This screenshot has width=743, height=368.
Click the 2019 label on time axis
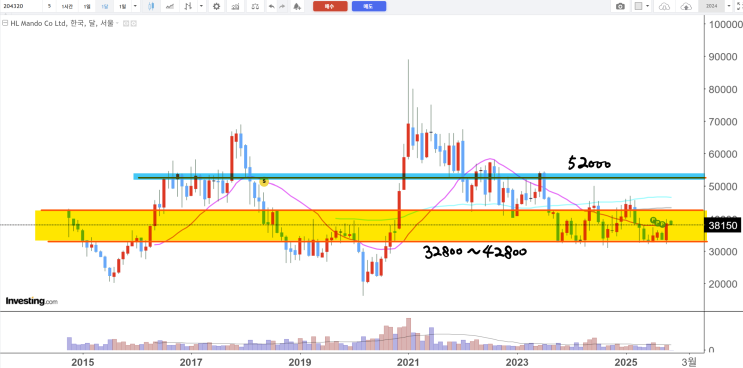[x=299, y=362]
